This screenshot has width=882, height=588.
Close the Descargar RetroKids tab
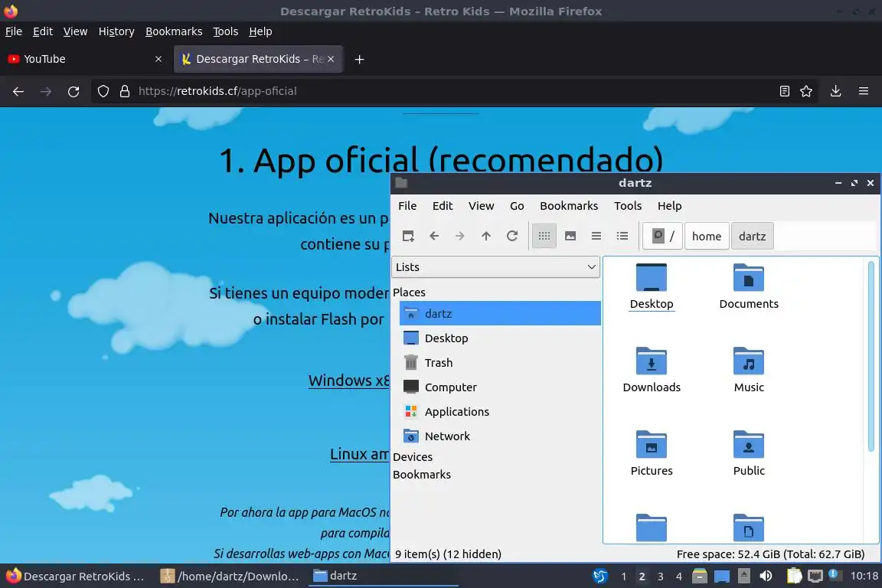coord(331,59)
